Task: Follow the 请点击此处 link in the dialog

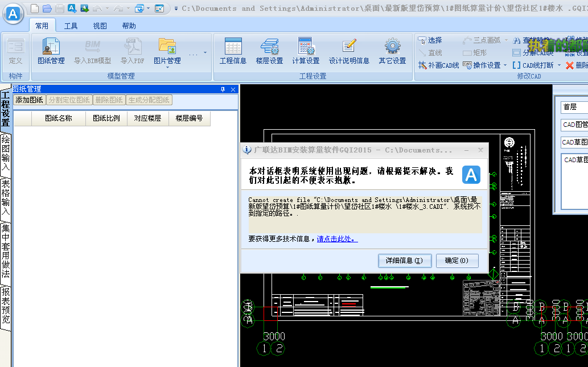Action: coord(337,239)
